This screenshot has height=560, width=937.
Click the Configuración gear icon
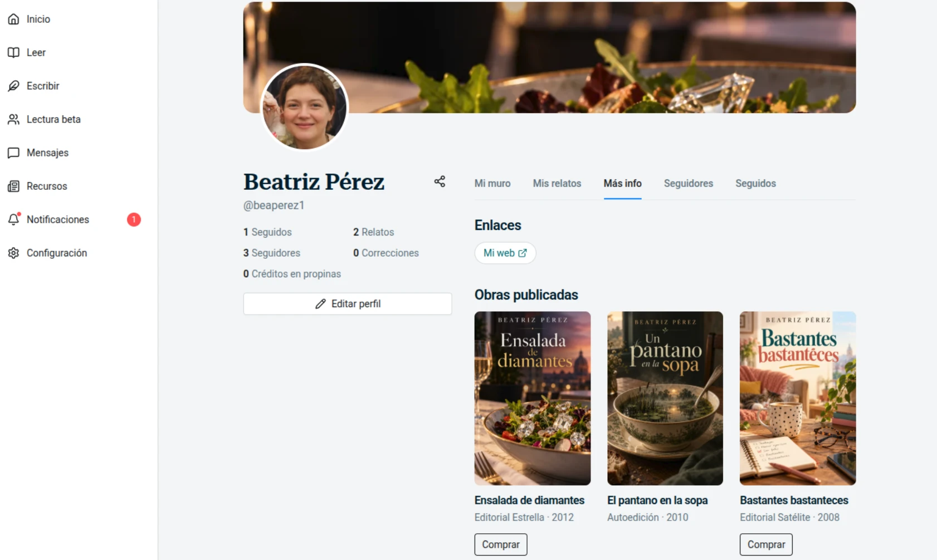[x=13, y=253]
